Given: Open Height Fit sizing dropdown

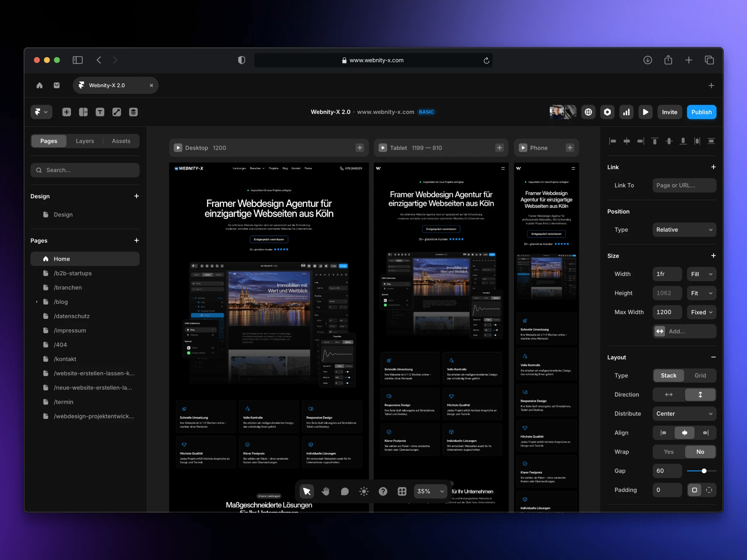Looking at the screenshot, I should [x=701, y=293].
